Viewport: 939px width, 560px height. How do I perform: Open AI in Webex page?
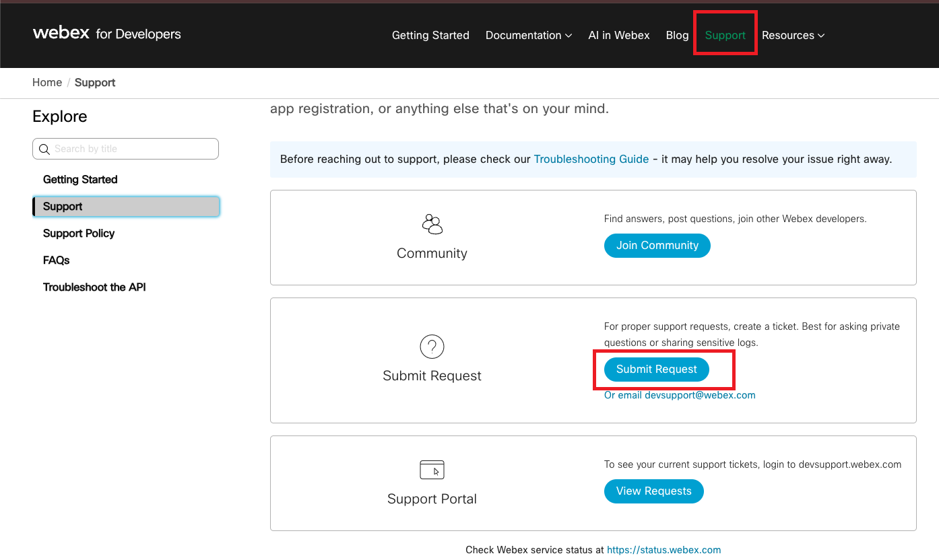(619, 35)
